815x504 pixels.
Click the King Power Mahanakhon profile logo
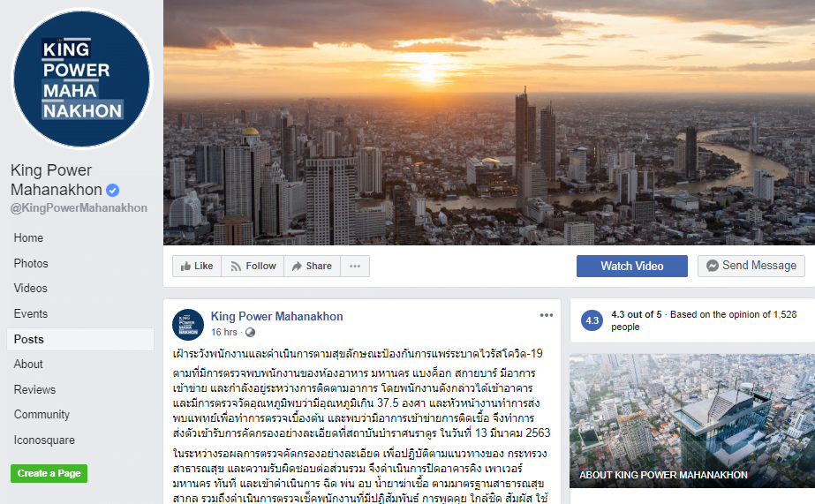coord(81,79)
